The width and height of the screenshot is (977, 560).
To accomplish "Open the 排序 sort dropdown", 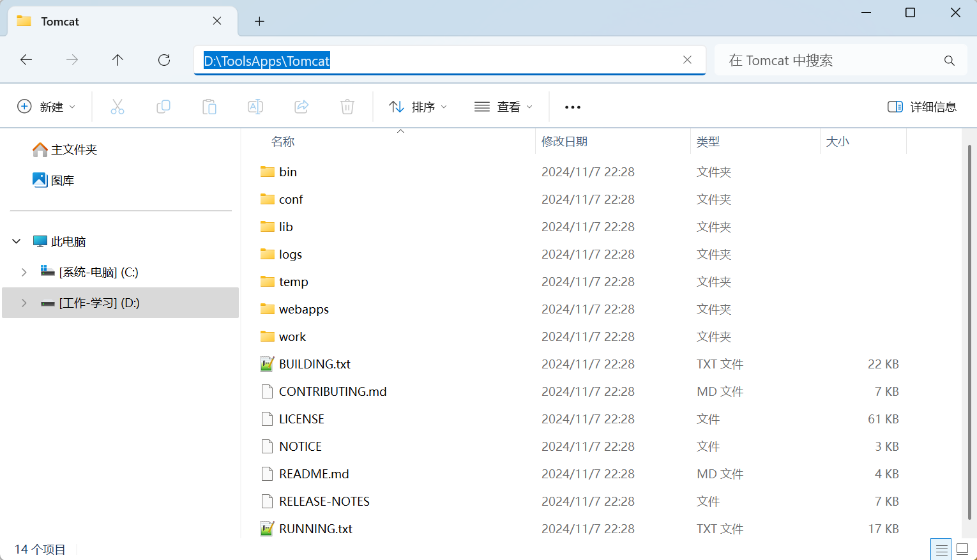I will (418, 107).
